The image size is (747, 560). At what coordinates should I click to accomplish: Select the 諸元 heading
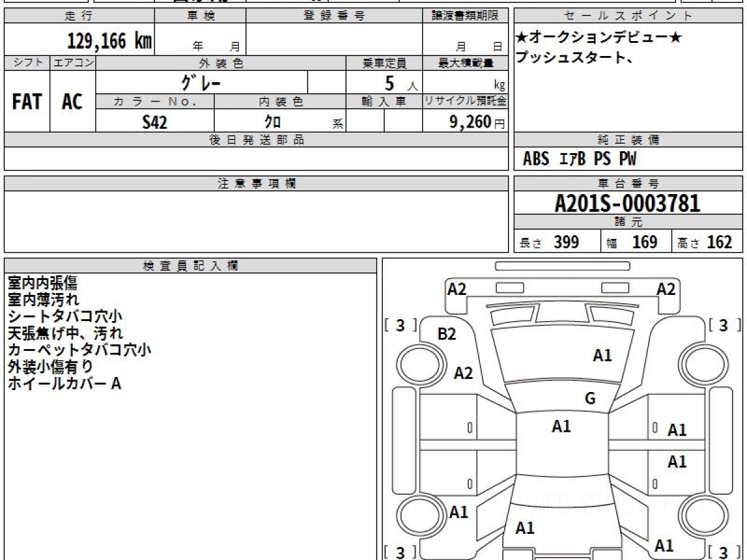click(x=629, y=222)
